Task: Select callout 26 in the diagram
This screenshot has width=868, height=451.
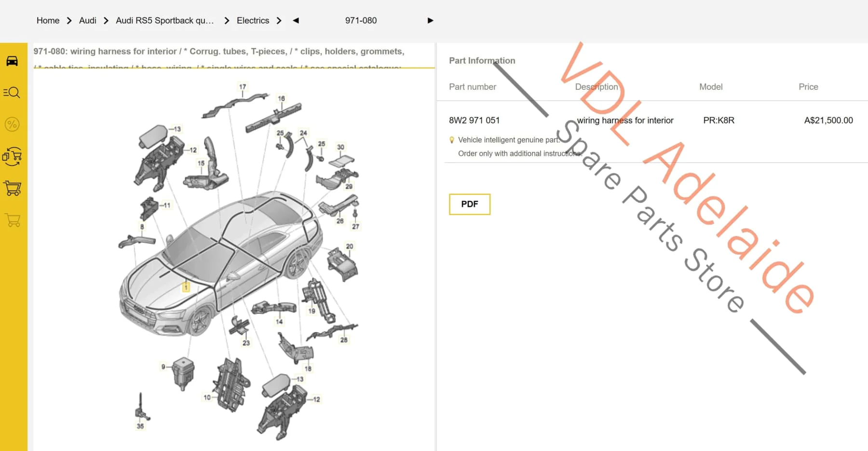Action: [340, 221]
